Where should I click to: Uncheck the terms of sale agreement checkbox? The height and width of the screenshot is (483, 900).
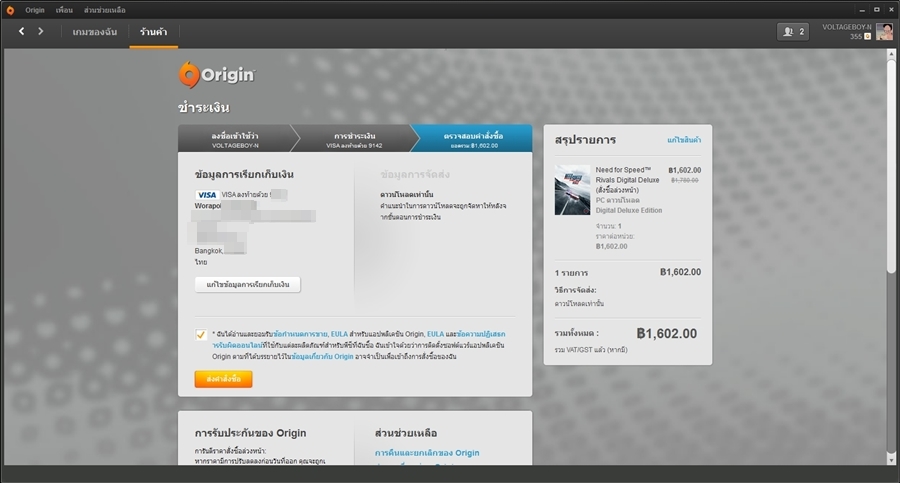[201, 335]
